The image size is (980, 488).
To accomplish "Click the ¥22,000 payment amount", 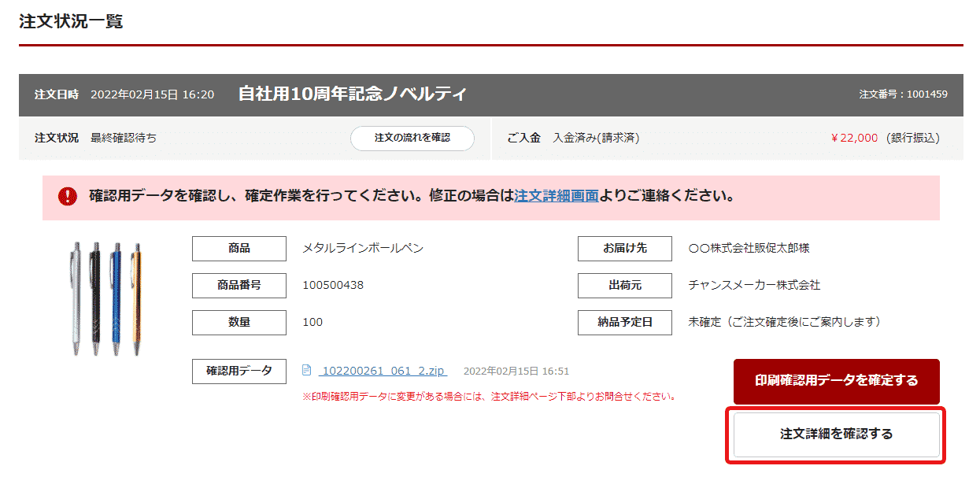I will (x=854, y=138).
